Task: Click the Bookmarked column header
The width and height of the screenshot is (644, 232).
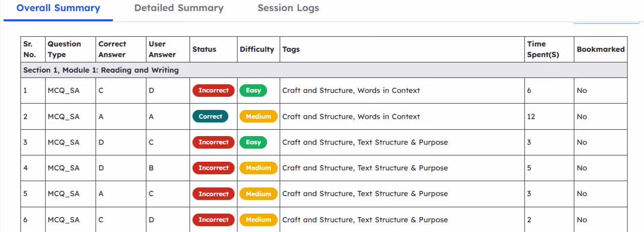Action: [600, 49]
